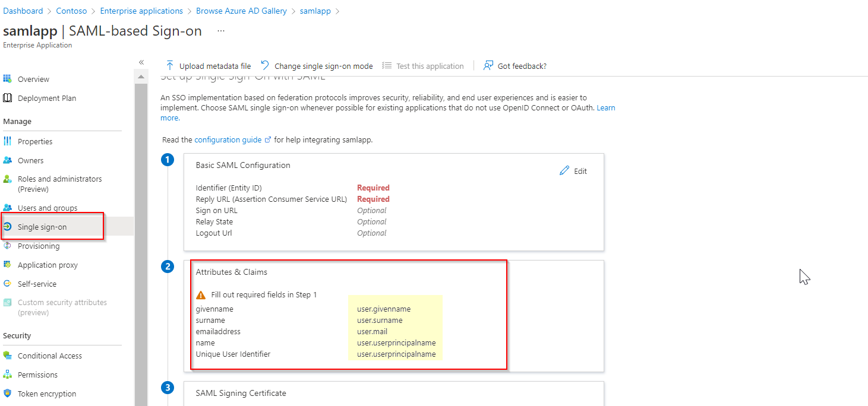This screenshot has height=406, width=868.
Task: Click Got feedback? label
Action: pos(522,66)
